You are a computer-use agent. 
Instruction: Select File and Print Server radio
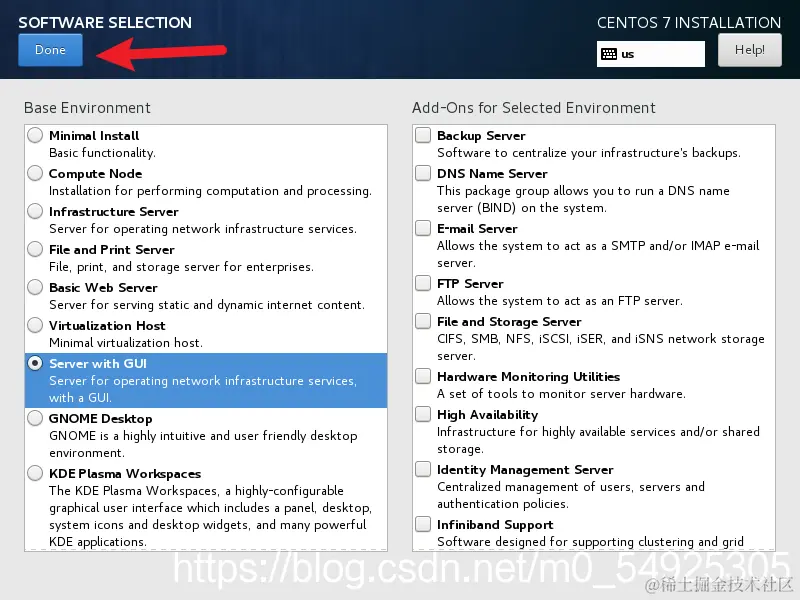[x=35, y=249]
